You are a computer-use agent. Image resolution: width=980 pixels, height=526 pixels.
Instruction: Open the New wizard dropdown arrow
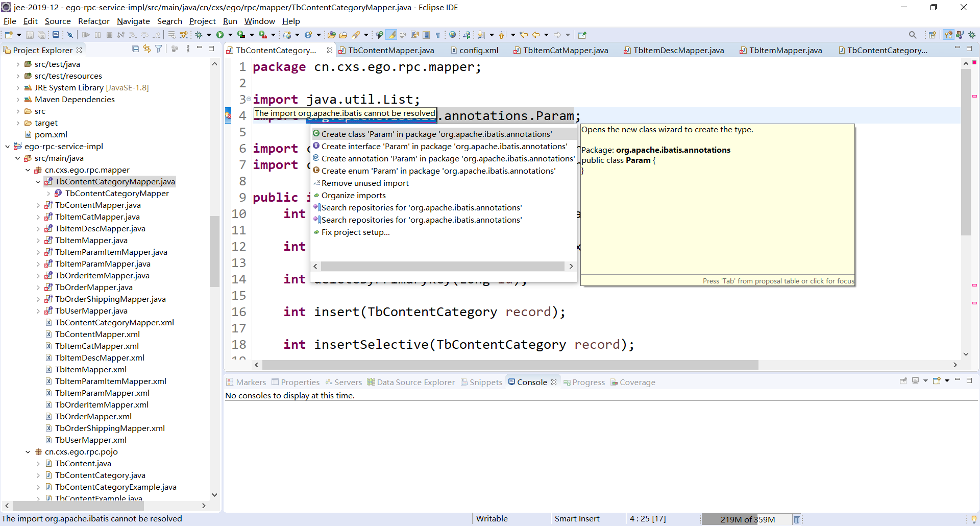19,35
